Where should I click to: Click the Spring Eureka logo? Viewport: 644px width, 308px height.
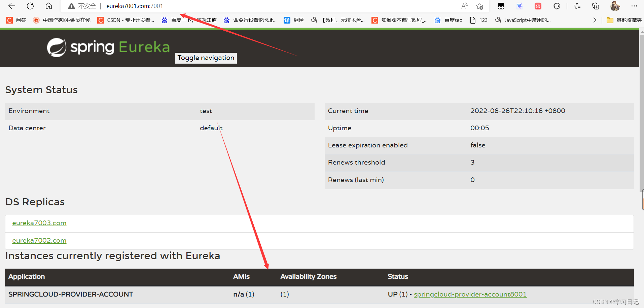point(108,47)
